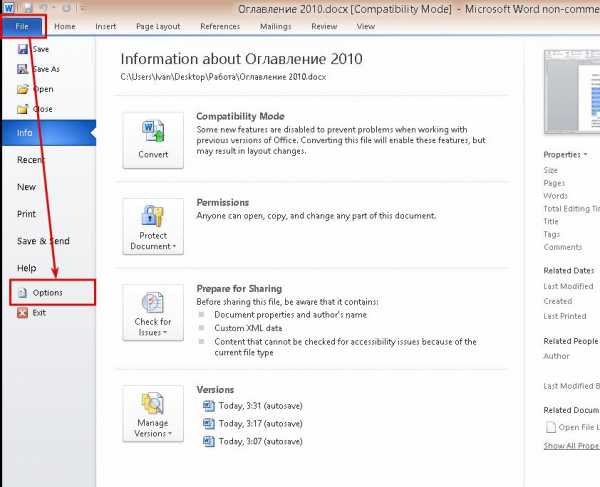Open Options by its text label

tap(47, 293)
